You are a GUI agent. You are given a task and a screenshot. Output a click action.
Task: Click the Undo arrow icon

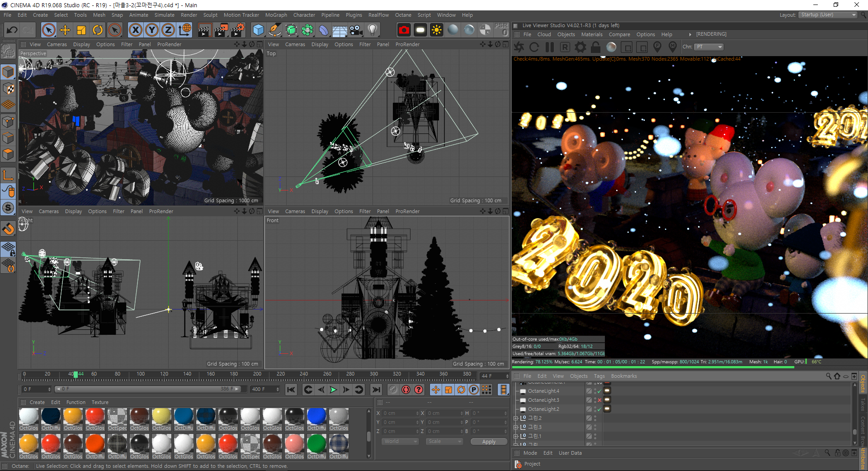12,30
